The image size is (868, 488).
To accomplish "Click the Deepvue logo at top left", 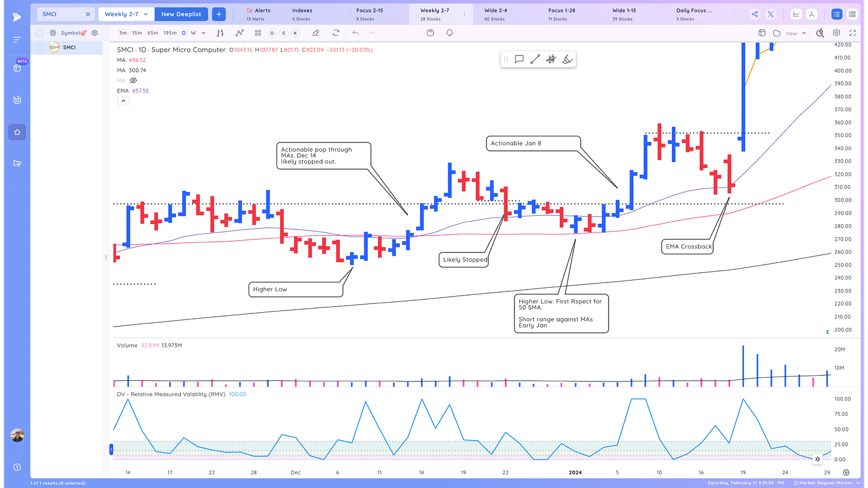I will pyautogui.click(x=17, y=17).
